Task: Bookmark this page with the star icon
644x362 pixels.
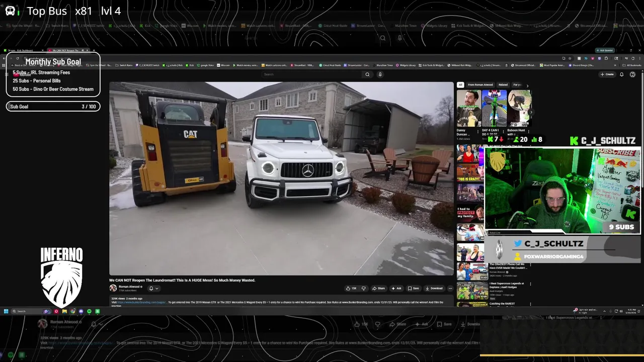Action: 570,58
